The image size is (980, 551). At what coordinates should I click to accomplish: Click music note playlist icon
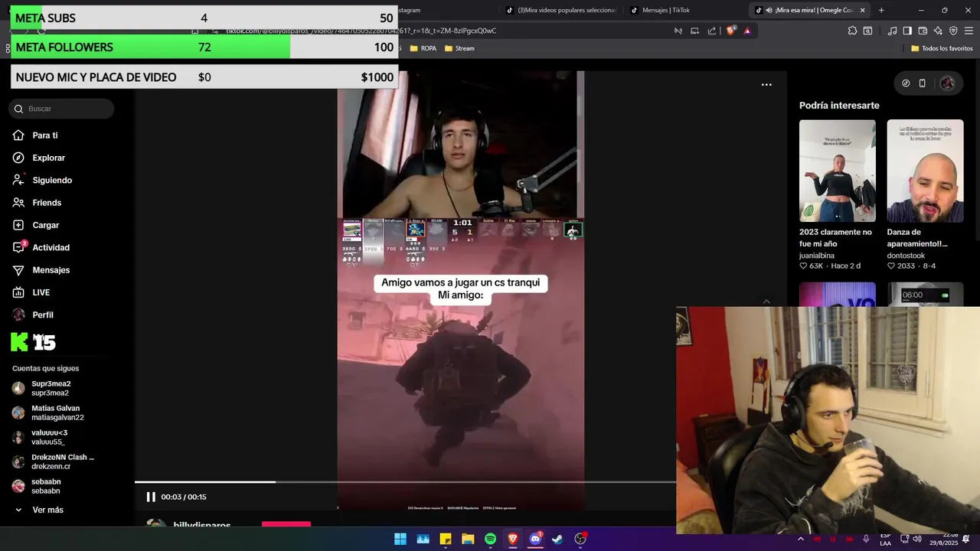tap(892, 31)
